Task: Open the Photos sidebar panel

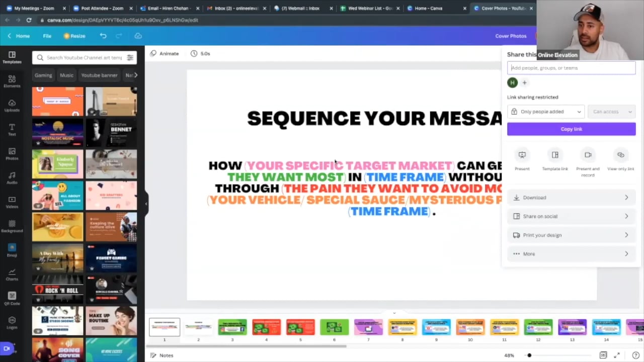Action: 12,154
